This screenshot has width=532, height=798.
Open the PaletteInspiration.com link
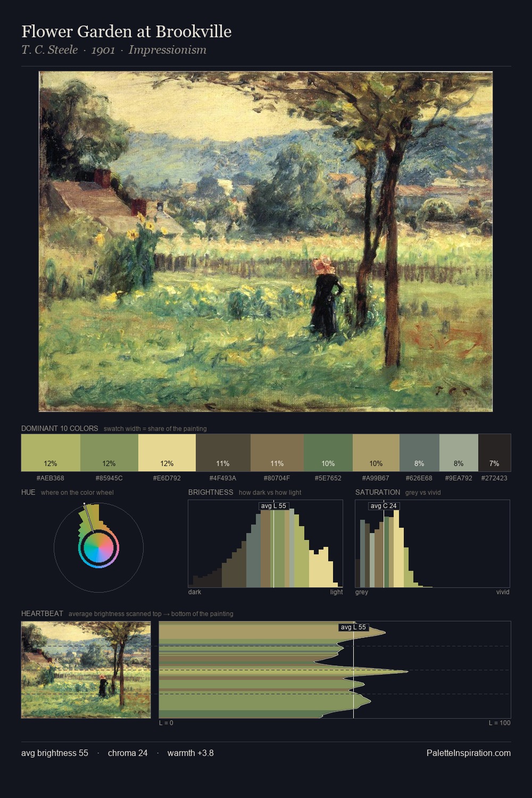pyautogui.click(x=469, y=753)
